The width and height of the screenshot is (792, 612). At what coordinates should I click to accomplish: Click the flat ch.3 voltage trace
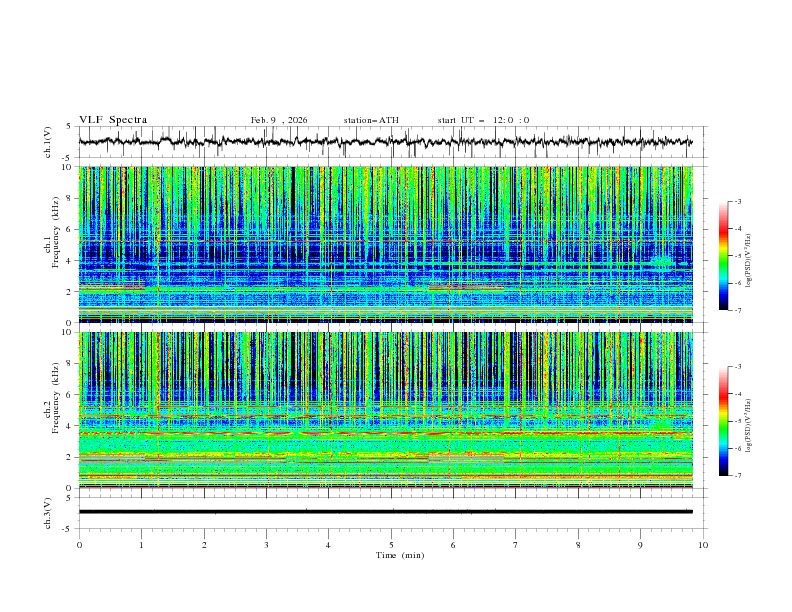pyautogui.click(x=385, y=512)
